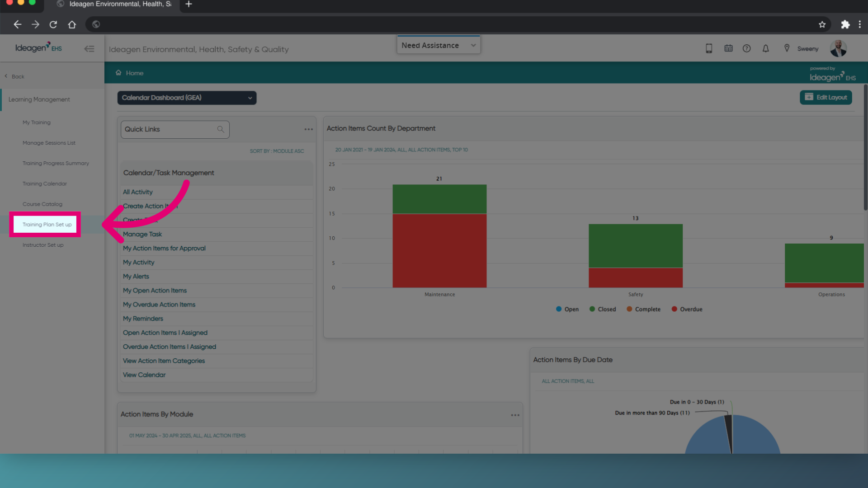Click the Home breadcrumb text
Image resolution: width=868 pixels, height=488 pixels.
pos(135,73)
